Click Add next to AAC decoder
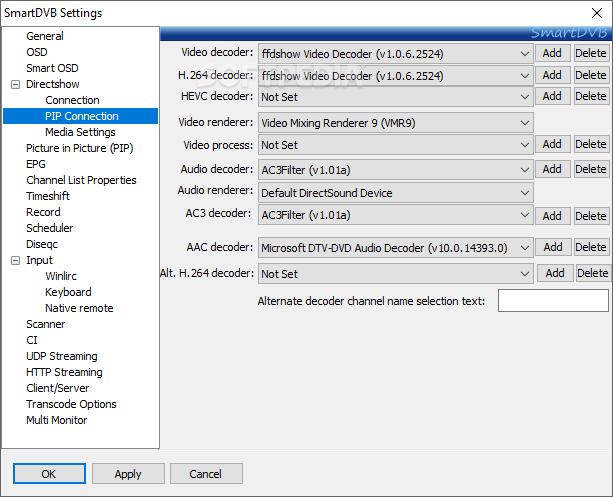 click(x=553, y=247)
